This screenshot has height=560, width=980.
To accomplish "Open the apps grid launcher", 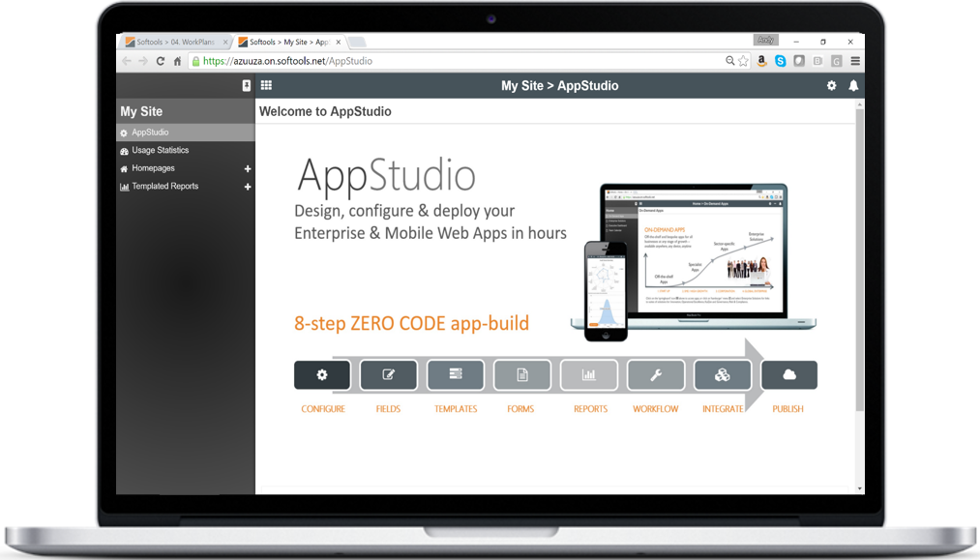I will [266, 86].
